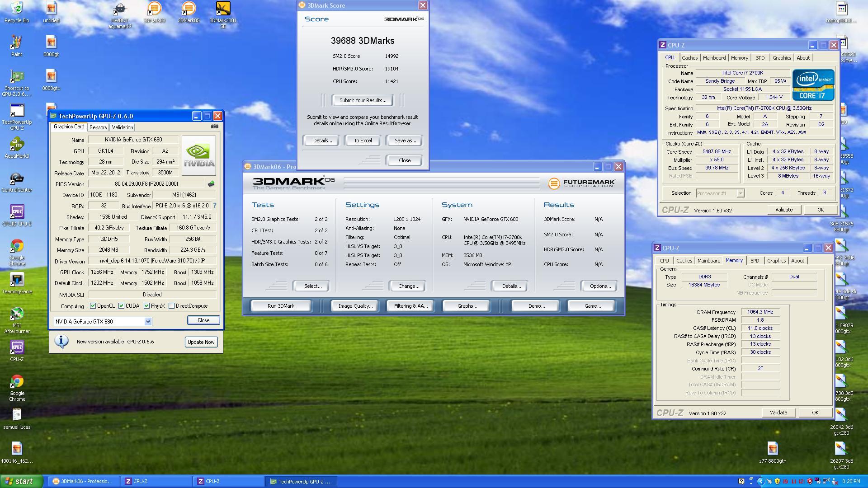868x488 pixels.
Task: Click OK in bottom CPU-Z Memory window
Action: 815,413
